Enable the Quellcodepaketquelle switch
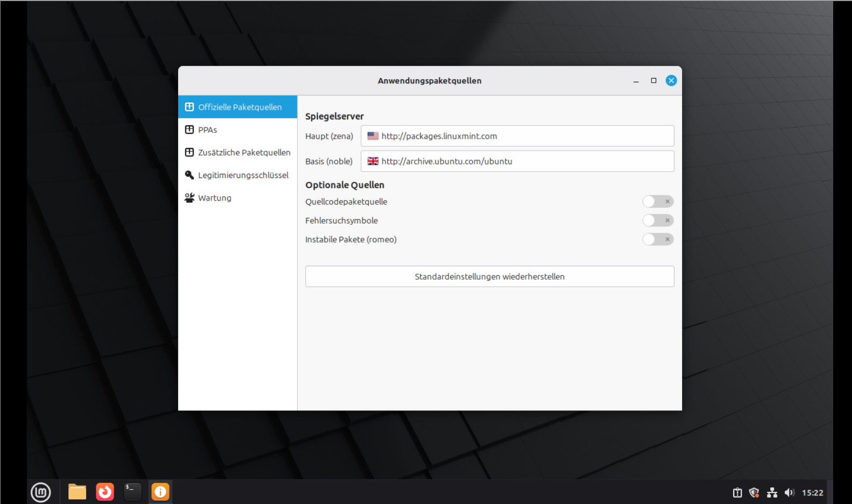Screen dimensions: 852x504 click(657, 202)
